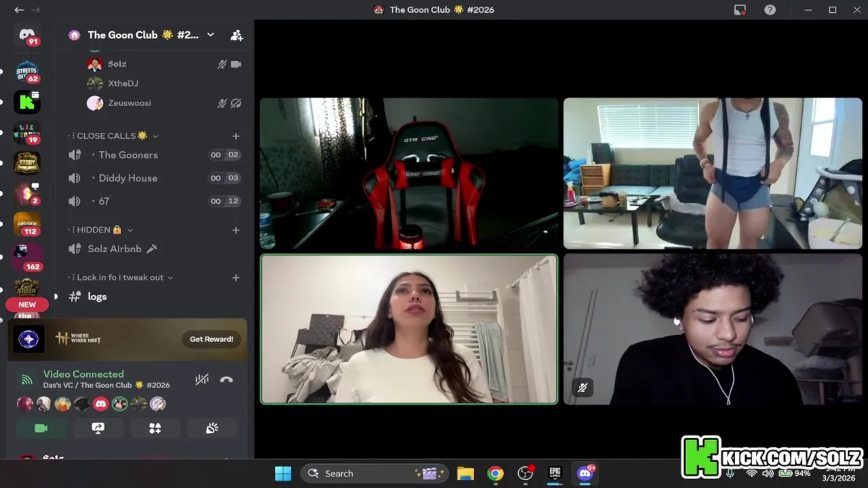Select user Zeuswoosi in voice channel

coord(129,103)
